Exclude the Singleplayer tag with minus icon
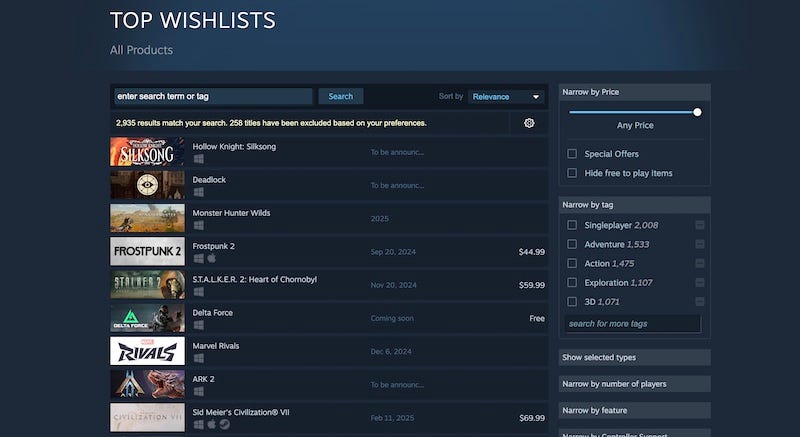Screen dimensions: 800x437 [x=699, y=225]
